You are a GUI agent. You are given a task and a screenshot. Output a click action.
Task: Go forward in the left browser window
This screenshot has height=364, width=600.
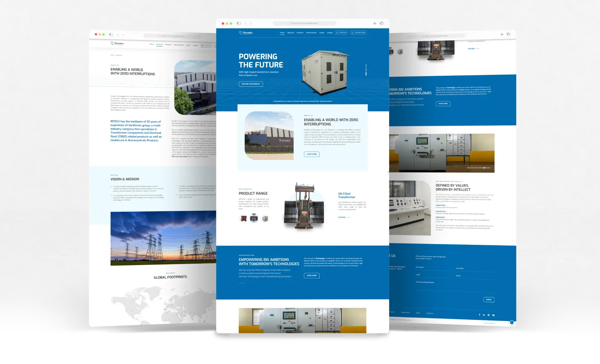coord(123,35)
